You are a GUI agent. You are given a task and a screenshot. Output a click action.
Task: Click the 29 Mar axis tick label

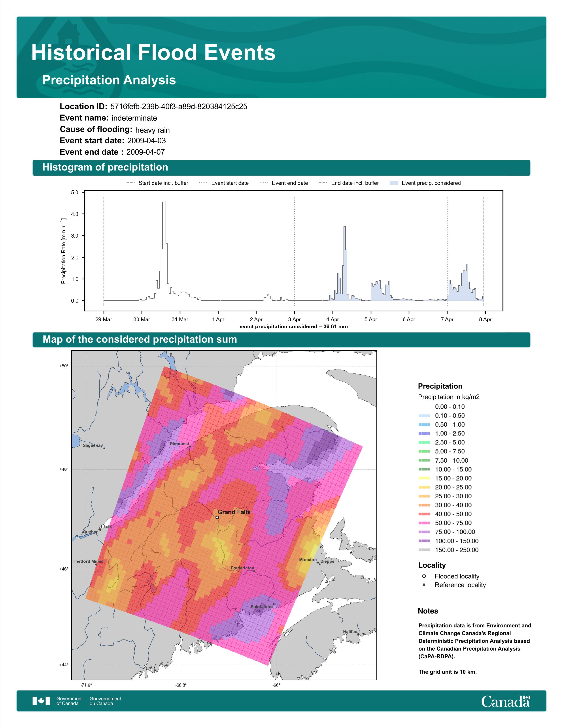[x=104, y=319]
